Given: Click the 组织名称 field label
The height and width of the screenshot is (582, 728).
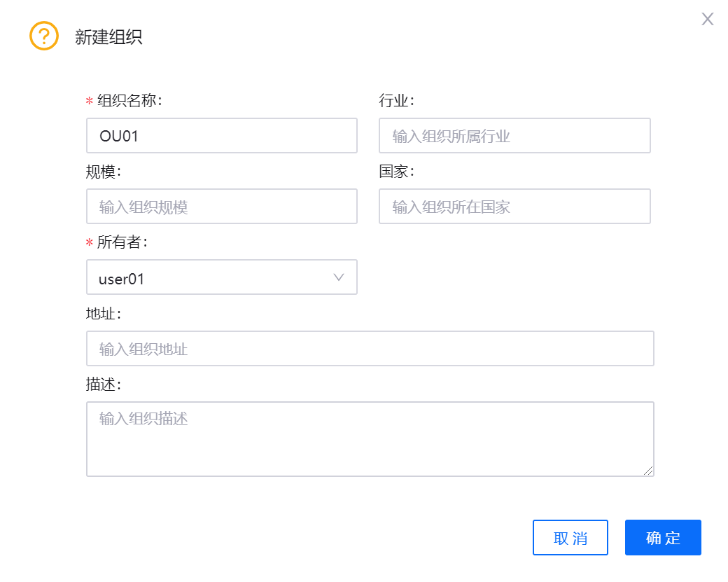Looking at the screenshot, I should (x=129, y=101).
